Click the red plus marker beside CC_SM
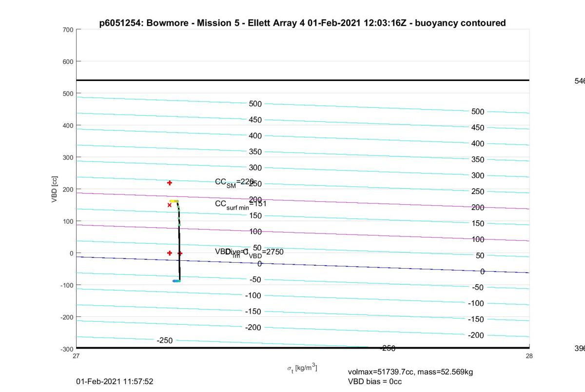 coord(170,183)
